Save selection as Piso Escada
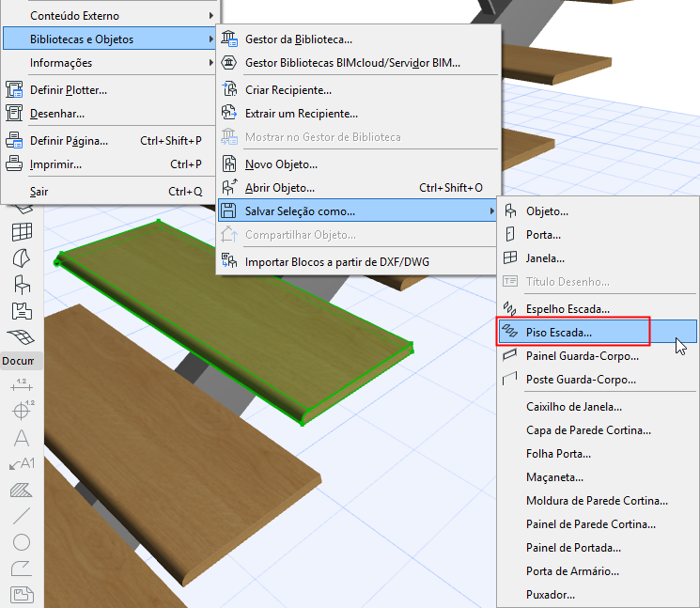The height and width of the screenshot is (608, 700). (x=598, y=332)
